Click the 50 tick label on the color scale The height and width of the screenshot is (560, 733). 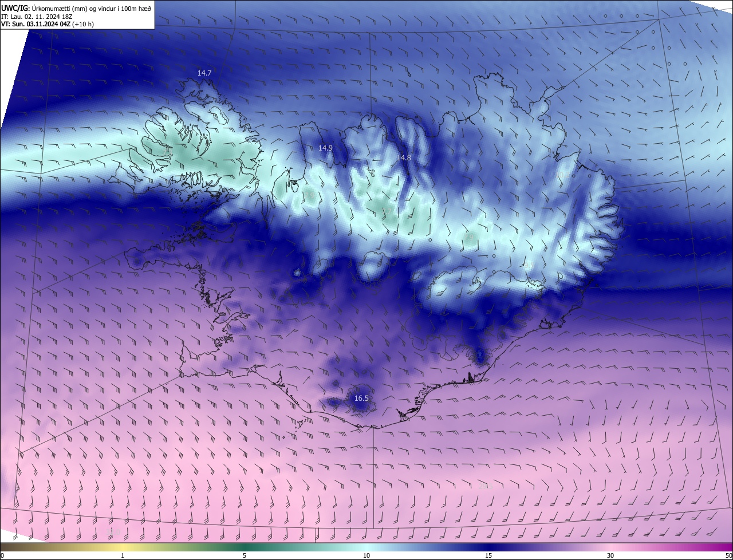point(728,555)
